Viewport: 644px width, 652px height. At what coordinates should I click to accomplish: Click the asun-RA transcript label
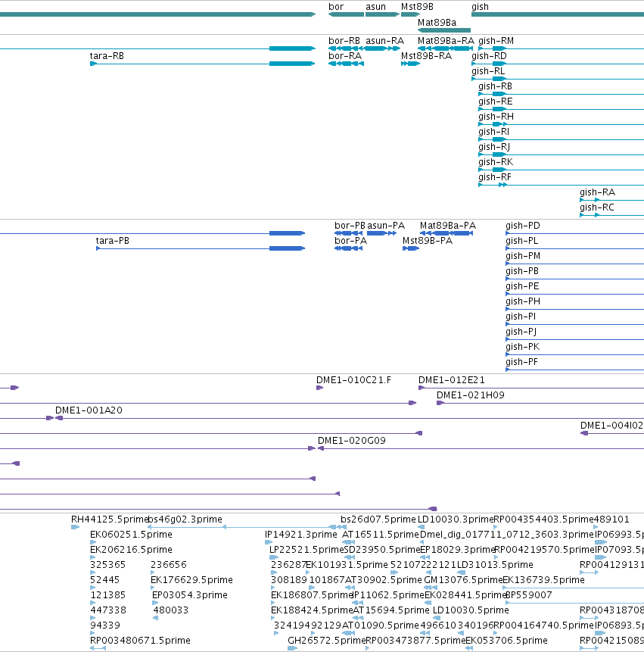384,41
